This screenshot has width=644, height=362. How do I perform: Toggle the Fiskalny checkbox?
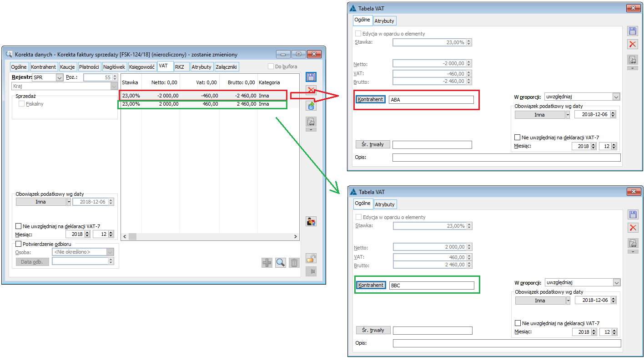(x=21, y=104)
